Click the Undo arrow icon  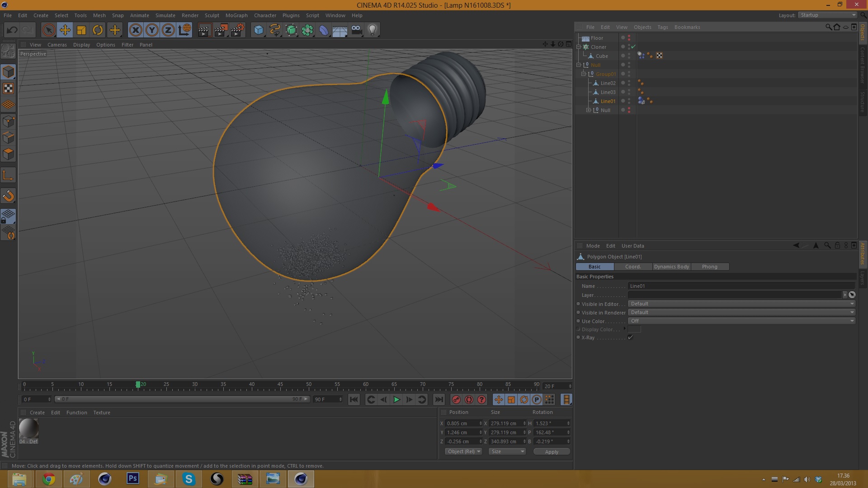pyautogui.click(x=12, y=30)
